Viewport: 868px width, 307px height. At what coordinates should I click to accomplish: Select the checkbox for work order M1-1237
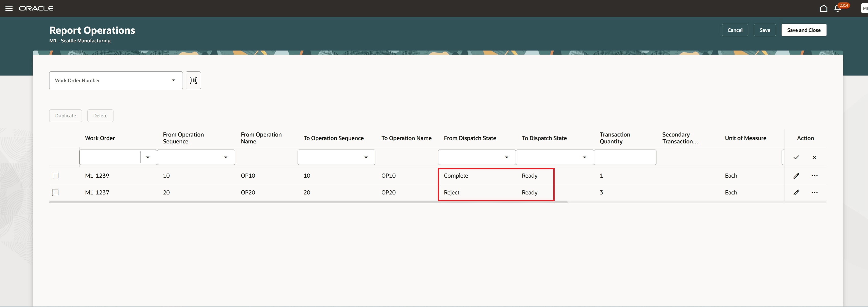point(56,192)
